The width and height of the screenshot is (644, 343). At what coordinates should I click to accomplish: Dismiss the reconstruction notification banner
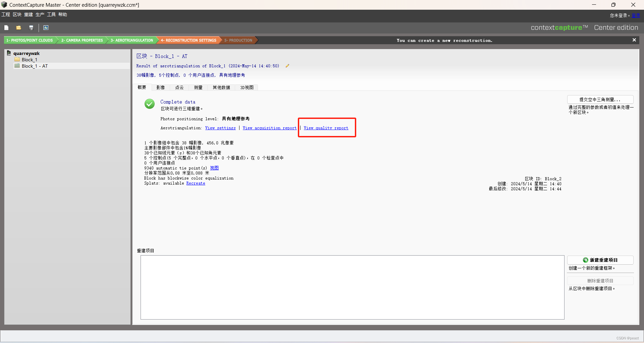pos(634,40)
